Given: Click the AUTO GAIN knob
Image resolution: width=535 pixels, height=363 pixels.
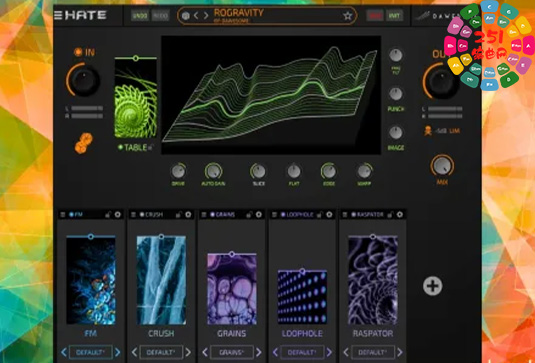Looking at the screenshot, I should tap(213, 172).
